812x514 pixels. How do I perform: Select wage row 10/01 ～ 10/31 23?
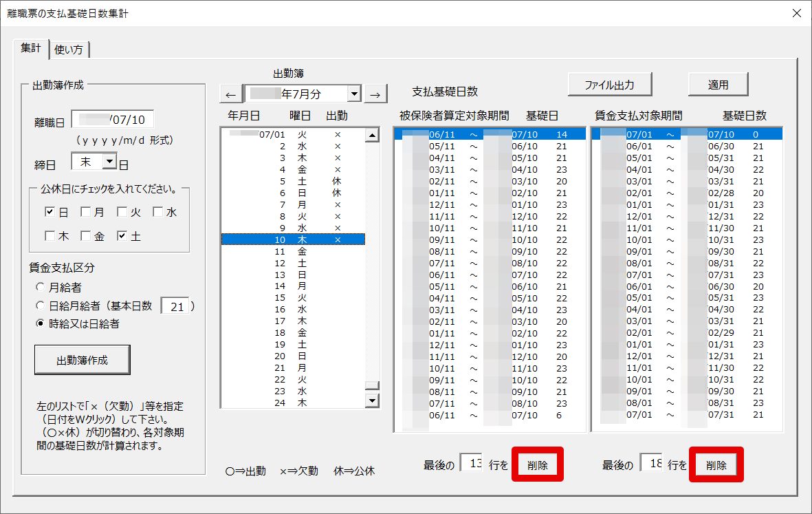pyautogui.click(x=687, y=240)
